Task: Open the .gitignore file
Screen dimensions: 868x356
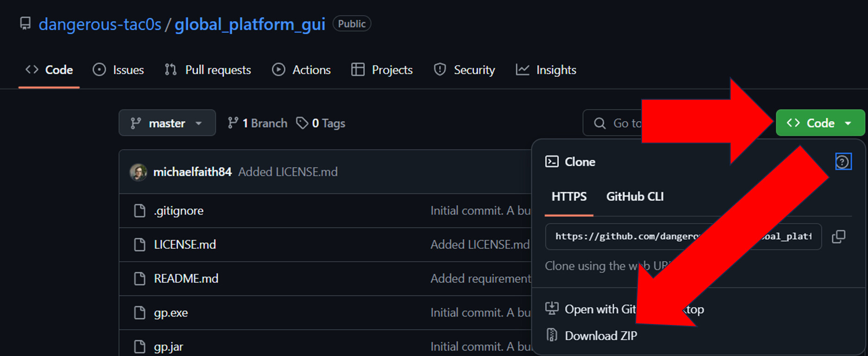Action: click(179, 210)
